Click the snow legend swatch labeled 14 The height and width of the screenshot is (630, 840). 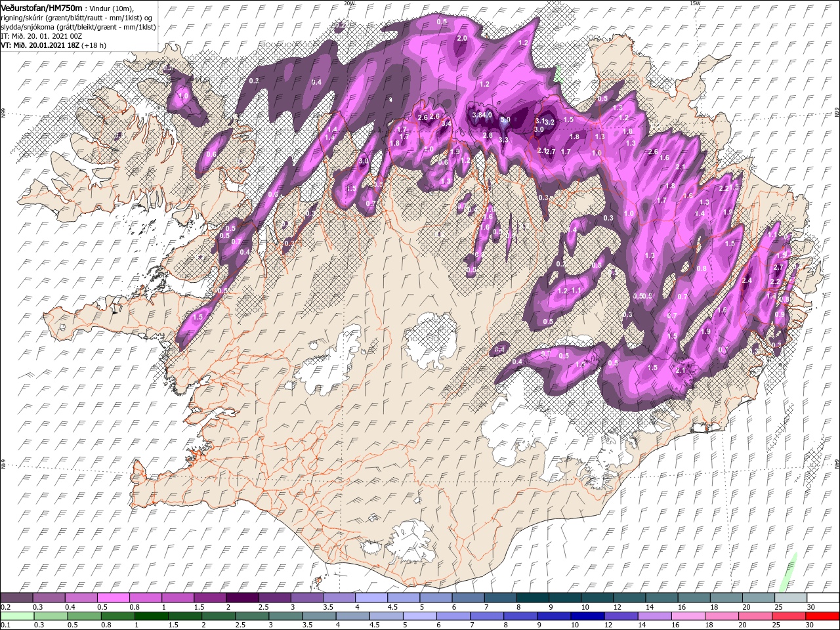pos(662,597)
